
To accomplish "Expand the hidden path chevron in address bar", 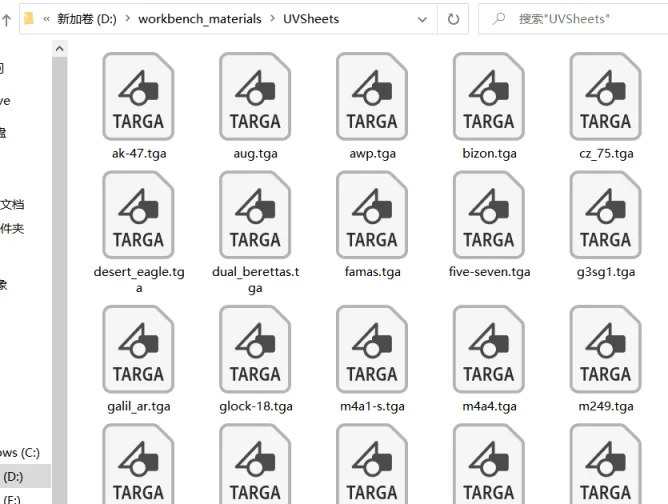I will [x=46, y=19].
